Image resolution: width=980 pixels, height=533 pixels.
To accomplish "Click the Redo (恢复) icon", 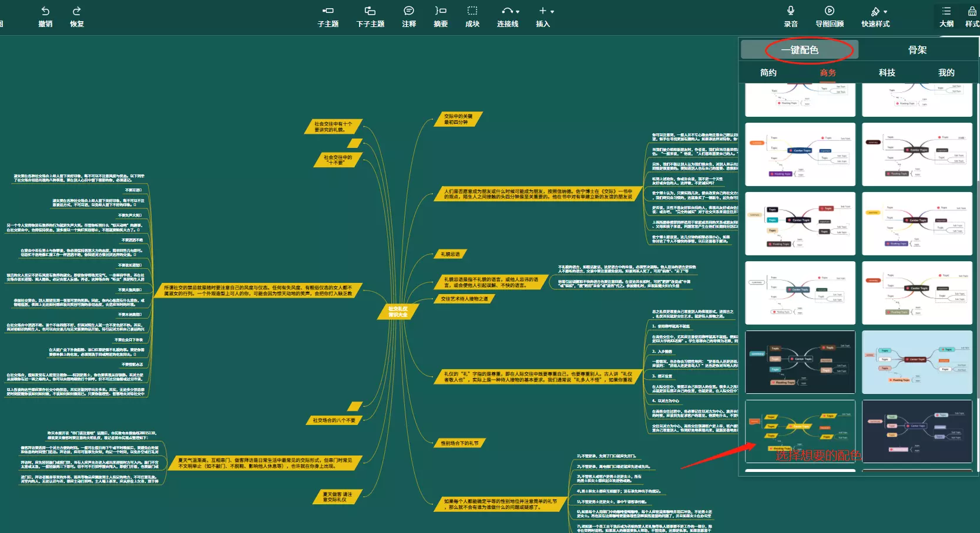I will click(76, 11).
